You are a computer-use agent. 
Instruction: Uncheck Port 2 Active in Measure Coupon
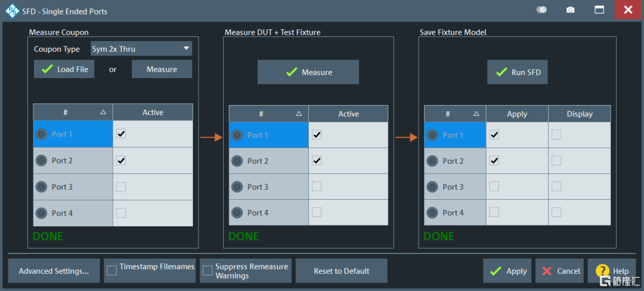(121, 160)
